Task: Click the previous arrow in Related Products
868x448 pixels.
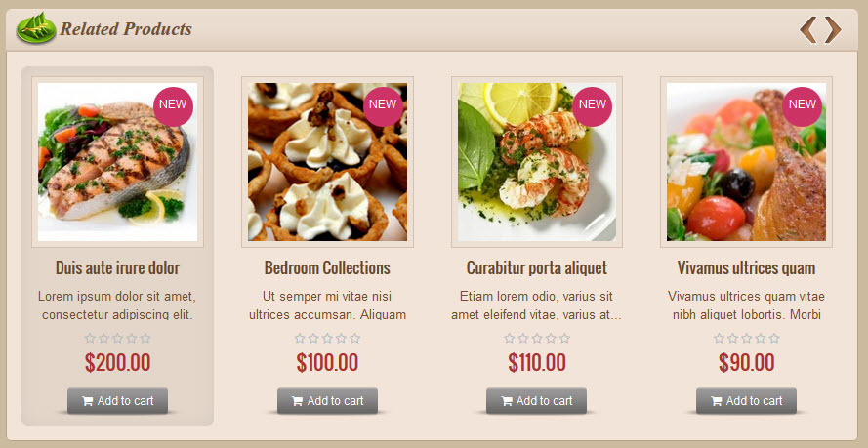Action: tap(808, 30)
